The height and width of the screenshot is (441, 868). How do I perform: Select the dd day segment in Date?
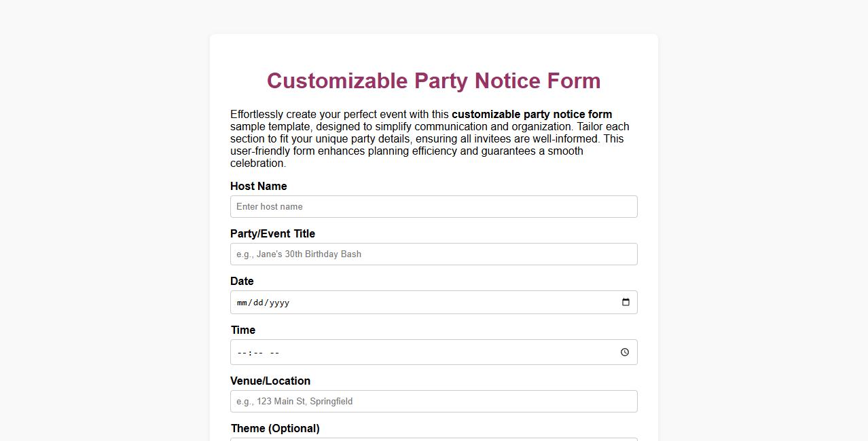(259, 303)
